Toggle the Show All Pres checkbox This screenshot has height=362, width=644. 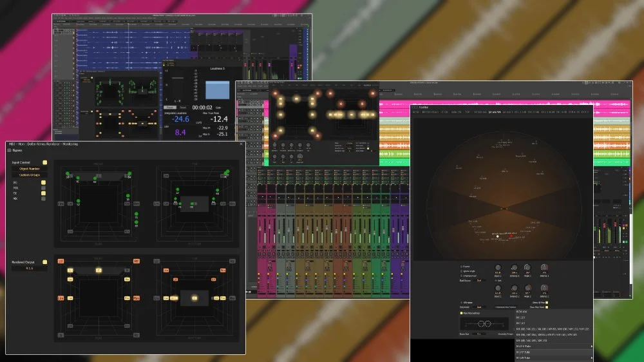547,303
